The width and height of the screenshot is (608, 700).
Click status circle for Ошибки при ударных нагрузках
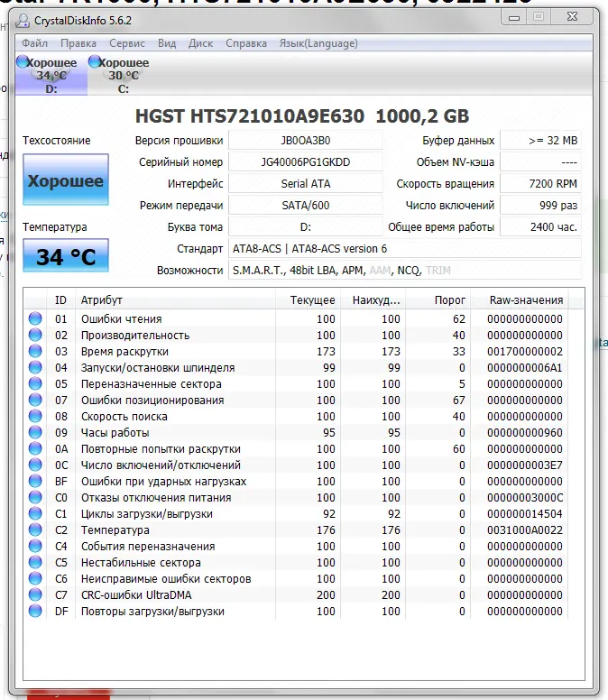tap(35, 482)
